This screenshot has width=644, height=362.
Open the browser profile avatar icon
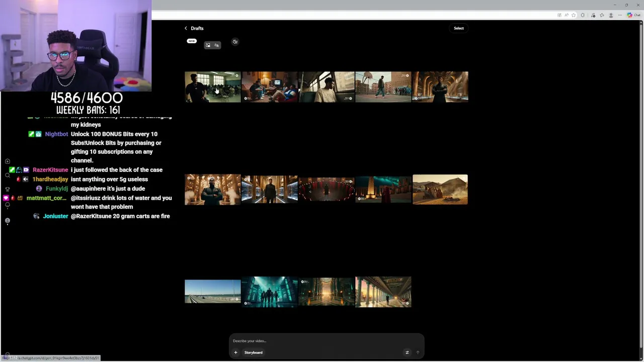coord(611,15)
